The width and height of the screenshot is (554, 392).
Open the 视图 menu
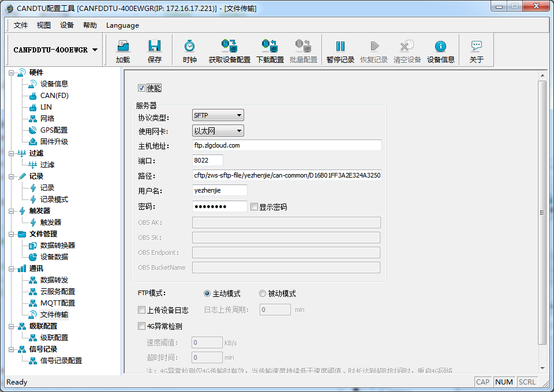pos(44,25)
